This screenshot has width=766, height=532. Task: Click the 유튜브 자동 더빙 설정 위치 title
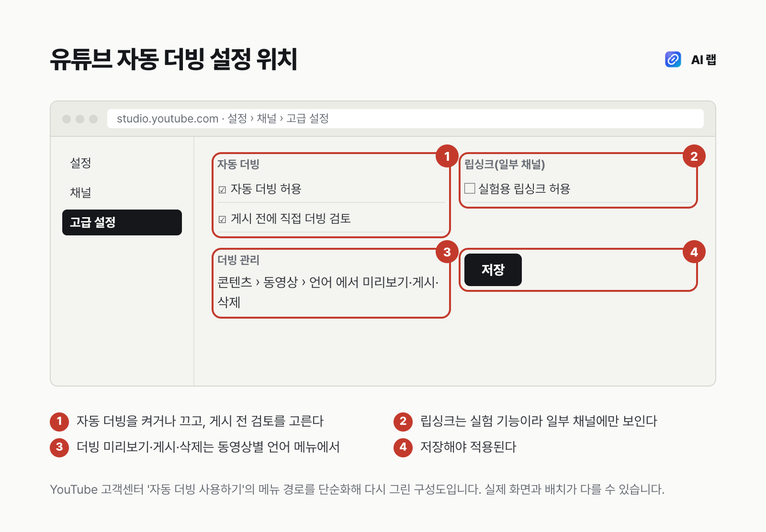click(x=174, y=59)
